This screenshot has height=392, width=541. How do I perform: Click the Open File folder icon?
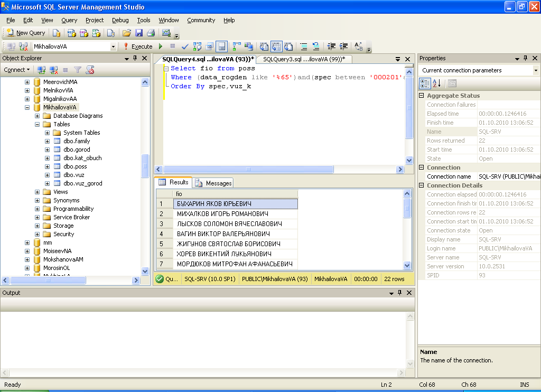(127, 33)
